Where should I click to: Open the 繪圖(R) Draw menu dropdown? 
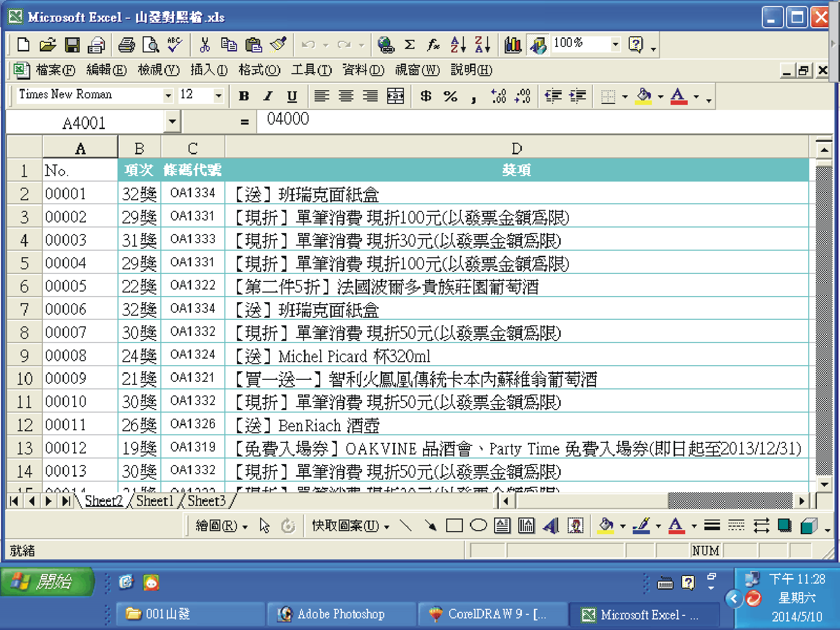(221, 526)
